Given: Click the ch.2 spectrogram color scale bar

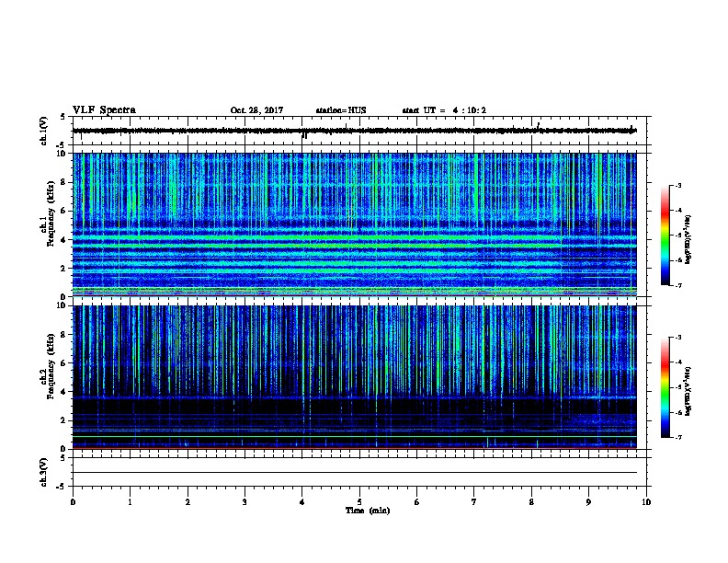Looking at the screenshot, I should coord(665,387).
